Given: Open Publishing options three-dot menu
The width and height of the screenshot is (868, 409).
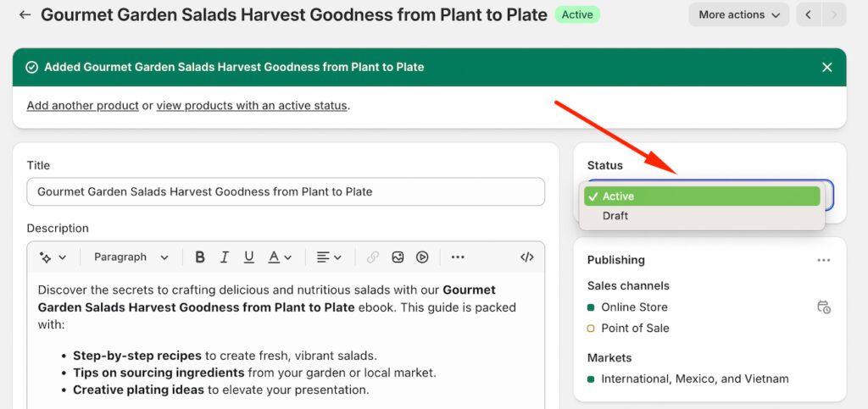Looking at the screenshot, I should (x=823, y=260).
